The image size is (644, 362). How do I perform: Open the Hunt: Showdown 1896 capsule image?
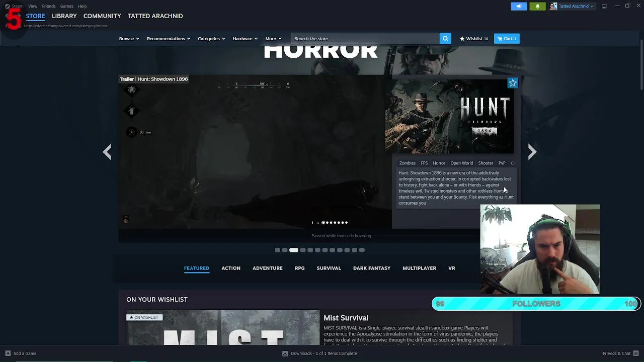[x=450, y=116]
